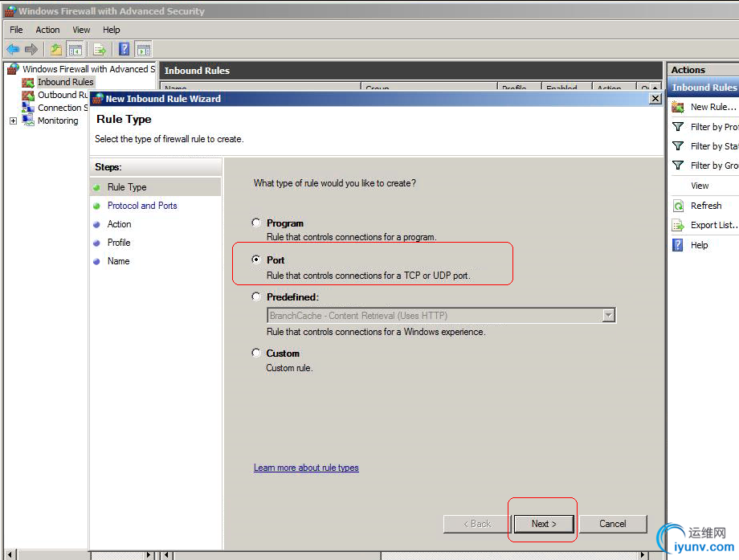Open the Predefined BranchCache dropdown
739x560 pixels.
point(608,316)
